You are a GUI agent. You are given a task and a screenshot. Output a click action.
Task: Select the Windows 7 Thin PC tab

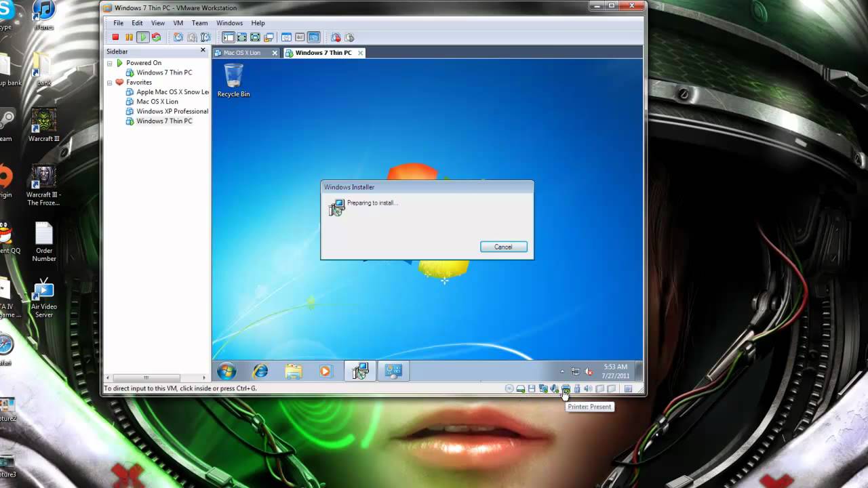pos(323,53)
